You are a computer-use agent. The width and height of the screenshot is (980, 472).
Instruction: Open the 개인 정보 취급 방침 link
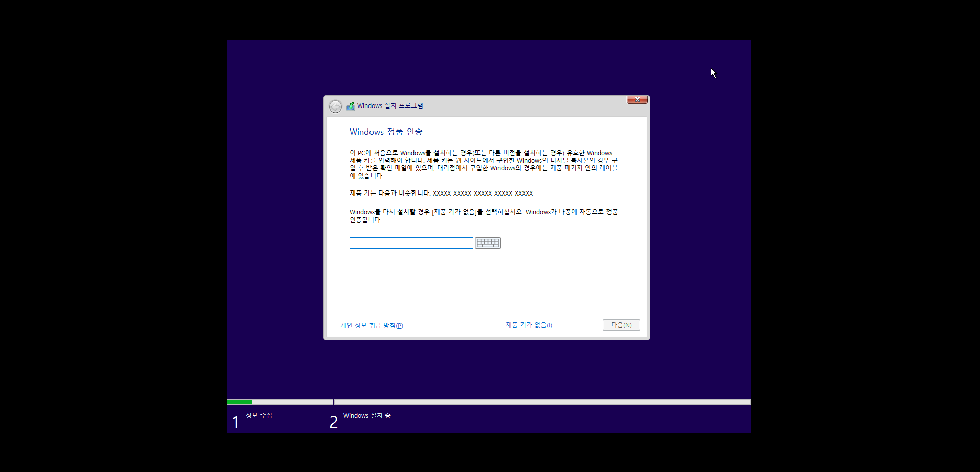(x=372, y=325)
